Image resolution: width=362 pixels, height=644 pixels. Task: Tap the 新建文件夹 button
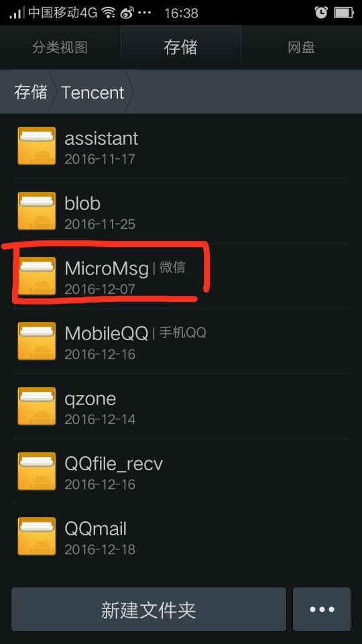point(149,609)
